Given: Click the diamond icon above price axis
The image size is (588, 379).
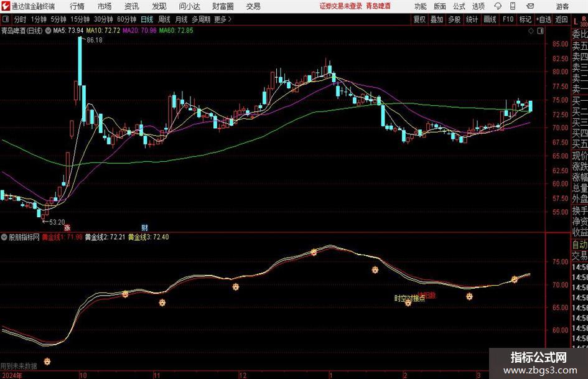Looking at the screenshot, I should [531, 31].
